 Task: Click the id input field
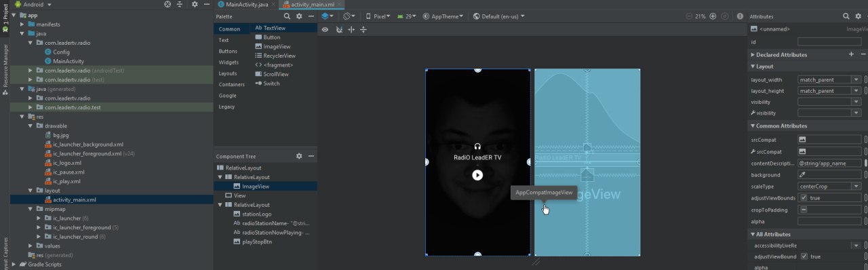click(829, 42)
